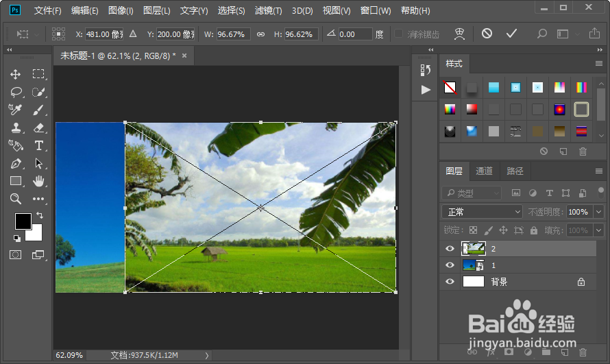Create new style icon in Styles panel
The width and height of the screenshot is (610, 364).
point(563,151)
